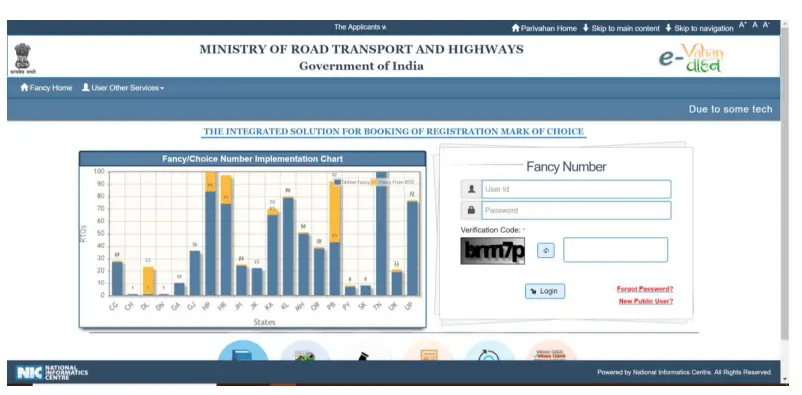Click the padlock icon beside Password

pyautogui.click(x=471, y=210)
